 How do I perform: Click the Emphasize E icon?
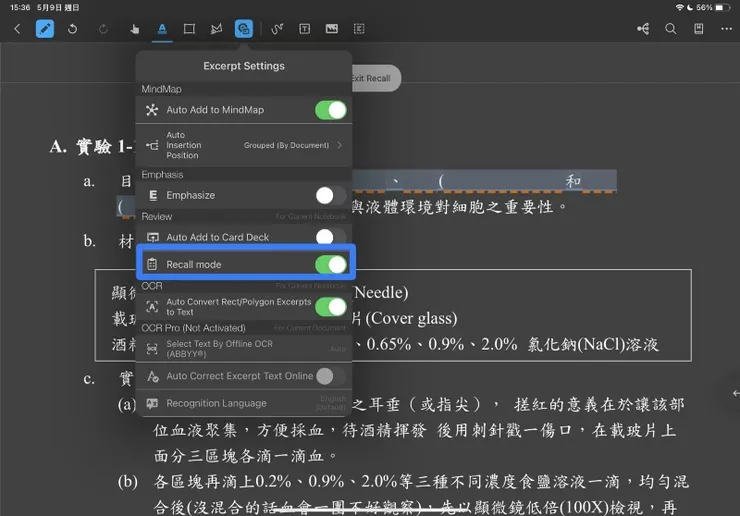(153, 195)
